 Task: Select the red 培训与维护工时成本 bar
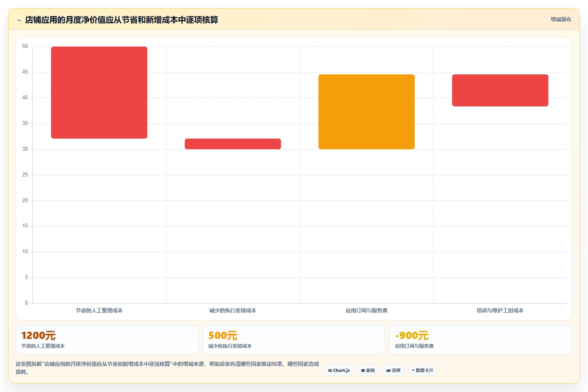click(500, 90)
